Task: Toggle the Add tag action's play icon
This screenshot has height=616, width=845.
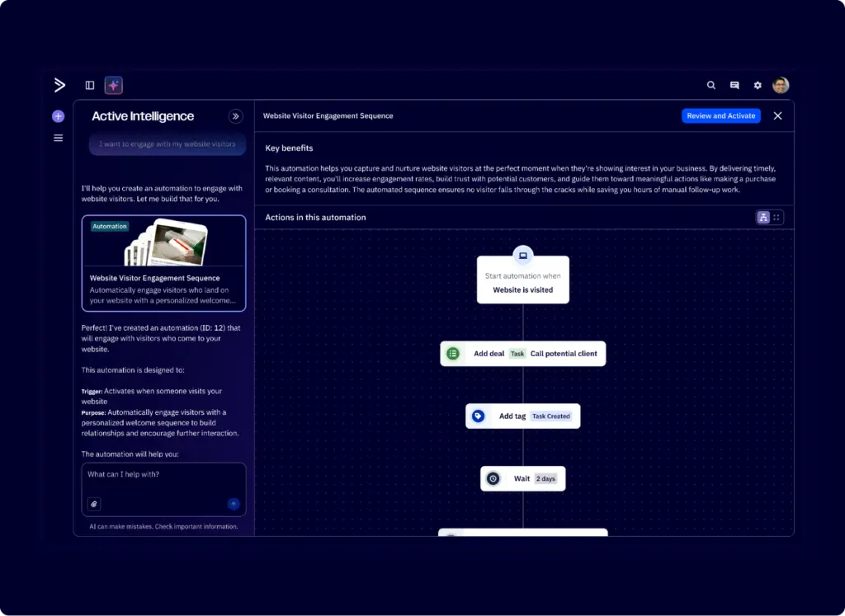Action: click(x=478, y=416)
